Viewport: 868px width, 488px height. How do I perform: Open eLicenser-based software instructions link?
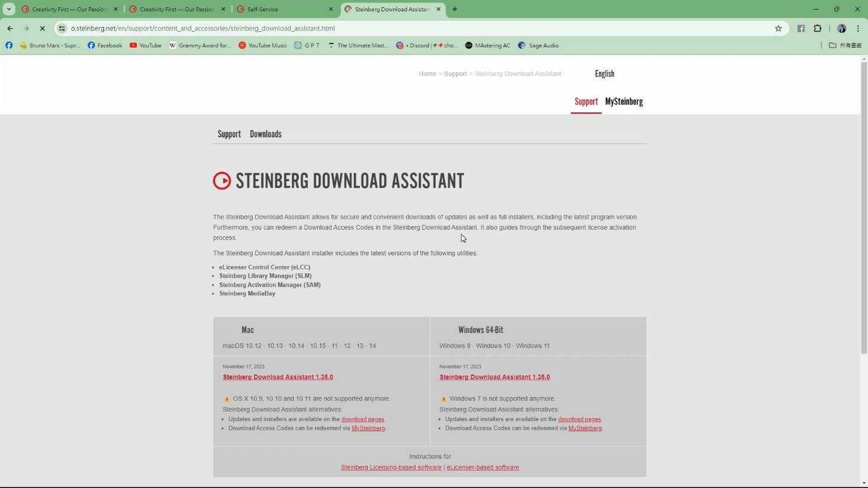click(x=482, y=467)
